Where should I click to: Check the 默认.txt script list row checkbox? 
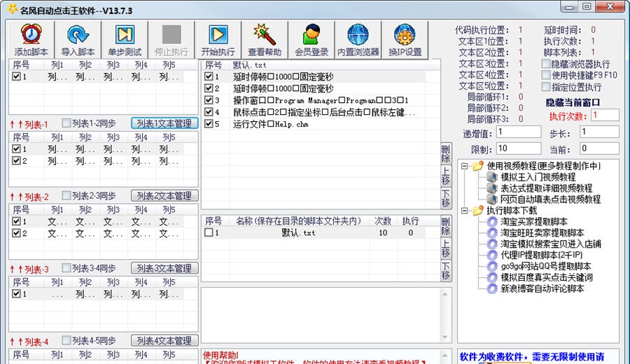point(209,232)
